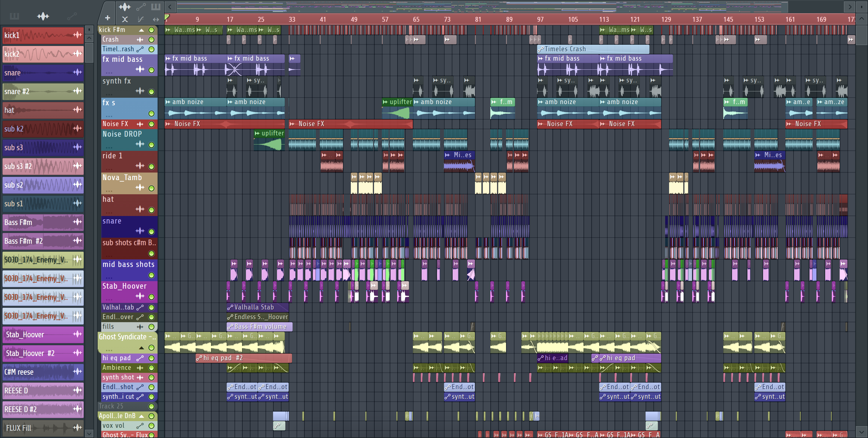The height and width of the screenshot is (438, 868).
Task: Choose the audio waveform focus icon in playlist toolbar
Action: (x=125, y=7)
